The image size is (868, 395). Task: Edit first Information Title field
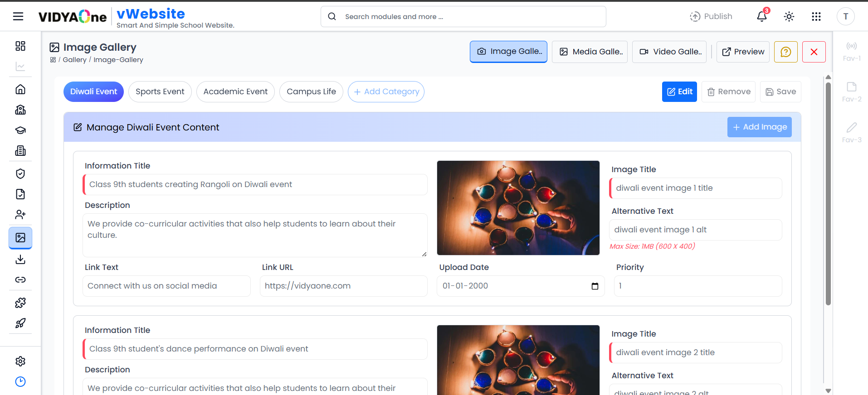255,184
